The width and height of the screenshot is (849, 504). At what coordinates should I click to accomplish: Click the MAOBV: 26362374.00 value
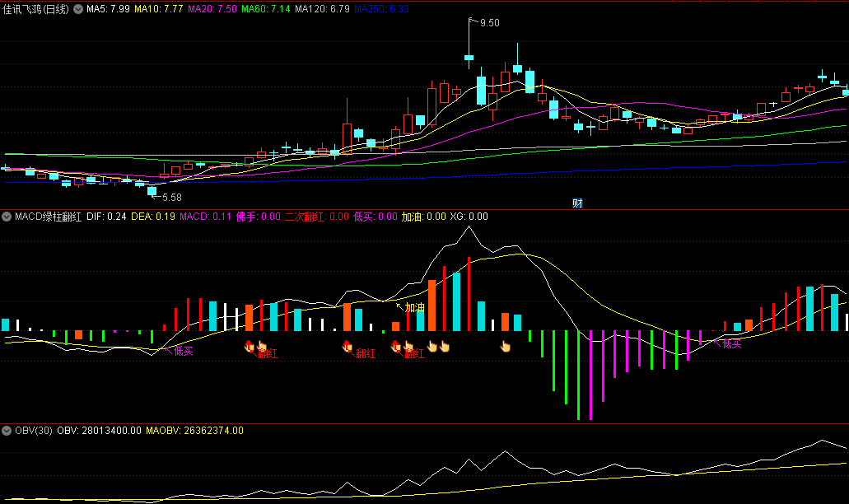point(194,431)
